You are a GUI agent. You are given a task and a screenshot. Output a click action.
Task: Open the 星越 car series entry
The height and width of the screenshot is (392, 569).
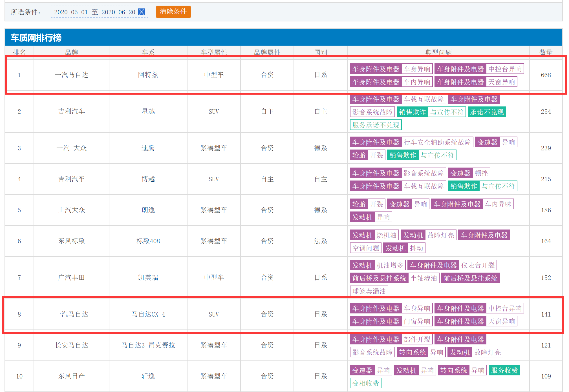point(148,112)
